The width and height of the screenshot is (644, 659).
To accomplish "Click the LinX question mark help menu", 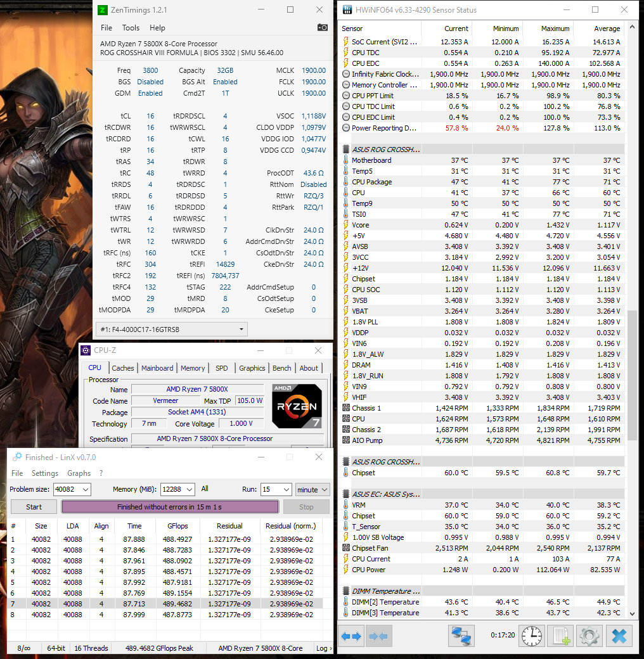I will pyautogui.click(x=101, y=473).
